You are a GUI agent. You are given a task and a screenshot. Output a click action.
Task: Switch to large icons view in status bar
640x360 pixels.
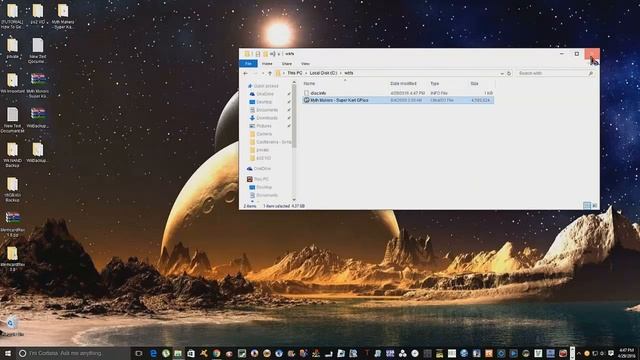click(x=594, y=206)
